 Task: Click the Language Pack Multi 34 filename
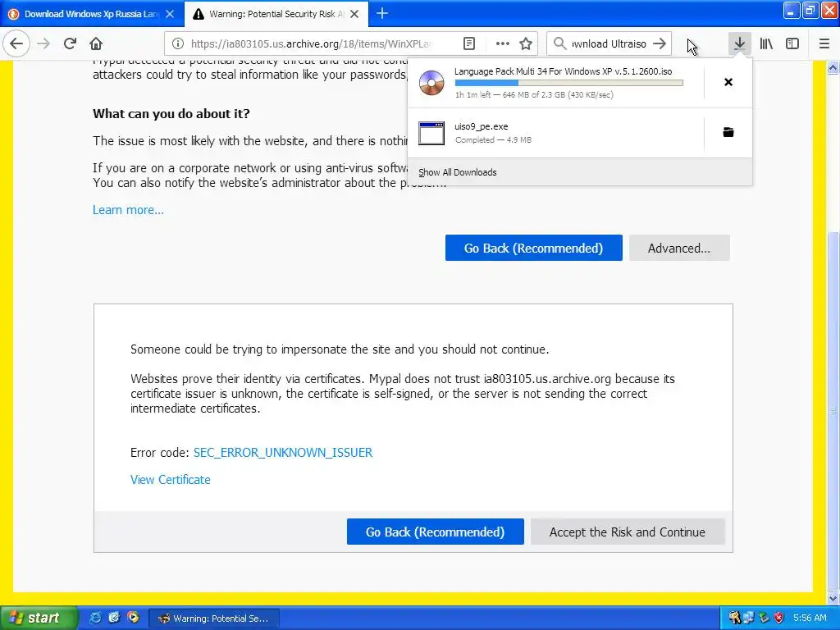click(x=563, y=71)
